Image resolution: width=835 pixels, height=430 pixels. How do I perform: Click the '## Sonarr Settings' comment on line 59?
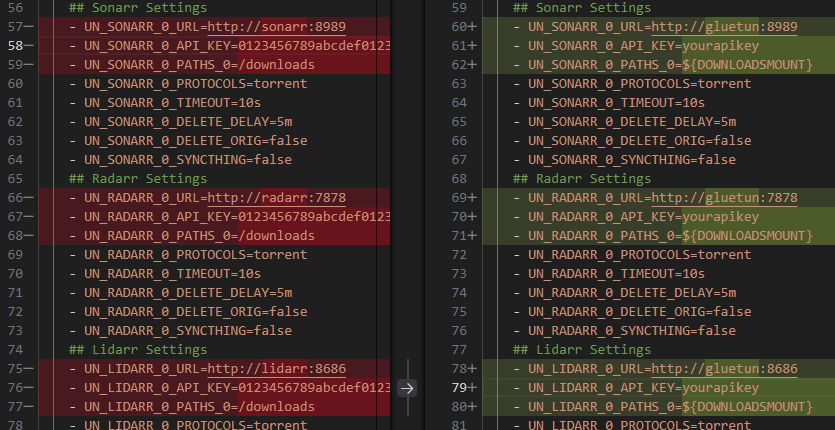[582, 8]
